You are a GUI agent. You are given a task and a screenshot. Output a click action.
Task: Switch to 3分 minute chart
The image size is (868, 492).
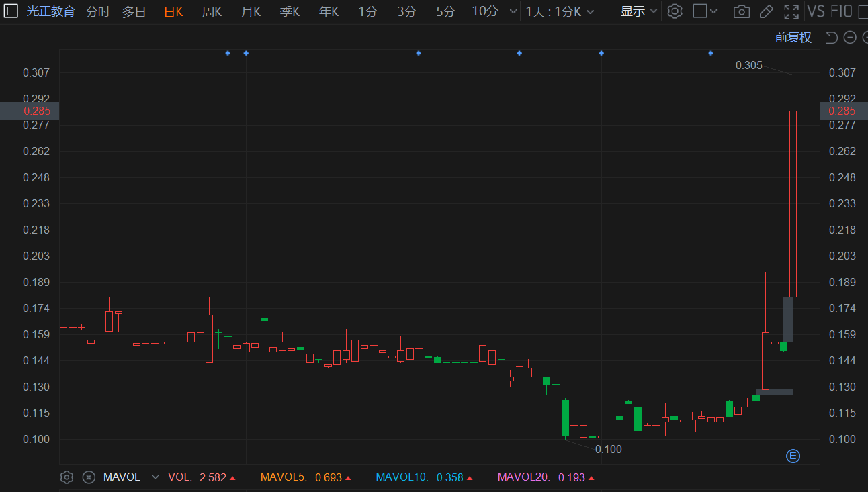point(406,11)
